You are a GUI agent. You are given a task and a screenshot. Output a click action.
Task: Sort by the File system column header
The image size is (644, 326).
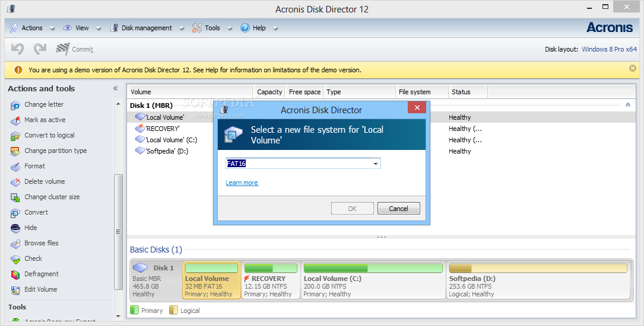pos(421,92)
